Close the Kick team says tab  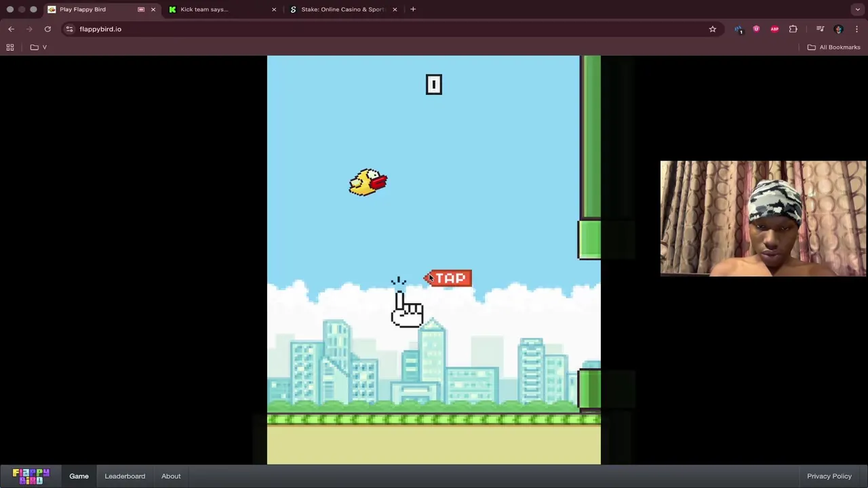pos(274,9)
